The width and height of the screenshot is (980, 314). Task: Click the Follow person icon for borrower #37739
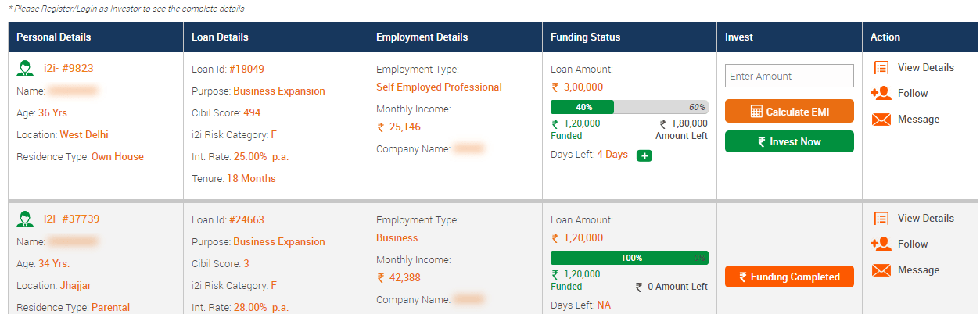[881, 244]
